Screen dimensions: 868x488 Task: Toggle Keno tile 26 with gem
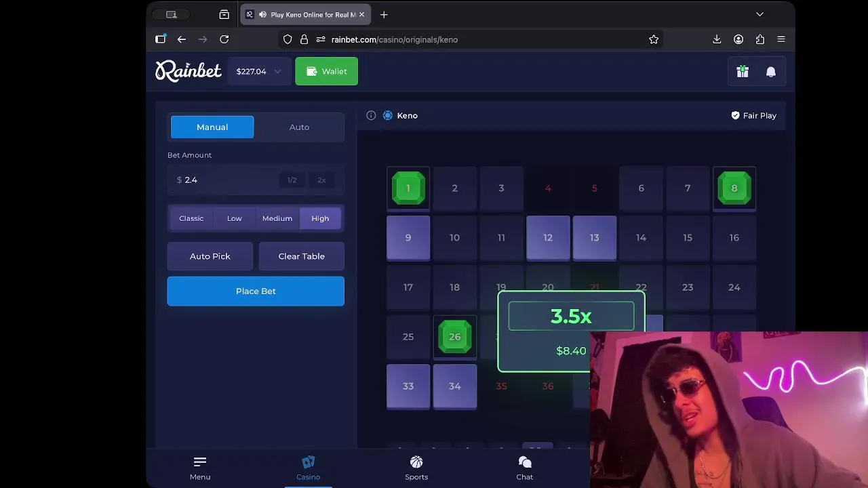click(x=455, y=337)
